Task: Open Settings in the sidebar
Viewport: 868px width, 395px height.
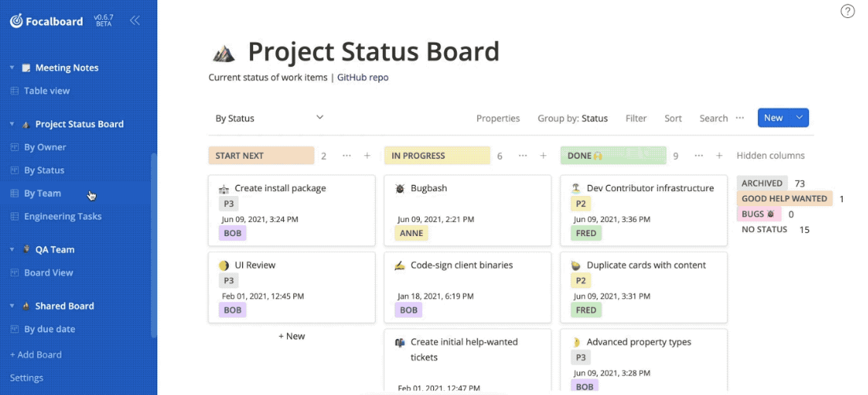Action: [27, 378]
